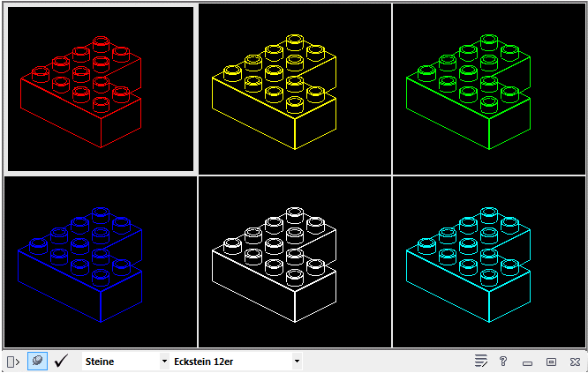Select the red corner brick thumbnail

tap(101, 89)
